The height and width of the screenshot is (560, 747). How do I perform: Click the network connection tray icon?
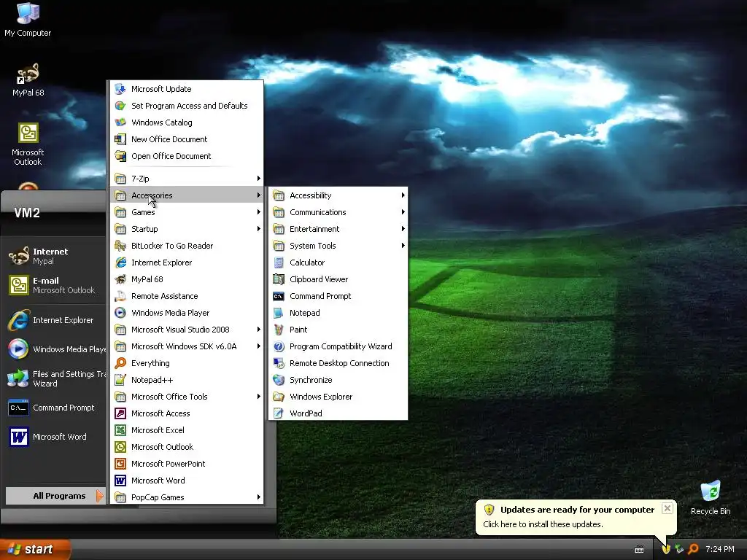pyautogui.click(x=679, y=549)
